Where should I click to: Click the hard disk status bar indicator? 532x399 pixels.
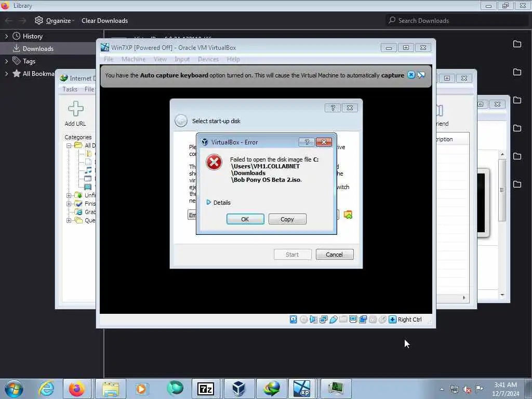coord(294,320)
